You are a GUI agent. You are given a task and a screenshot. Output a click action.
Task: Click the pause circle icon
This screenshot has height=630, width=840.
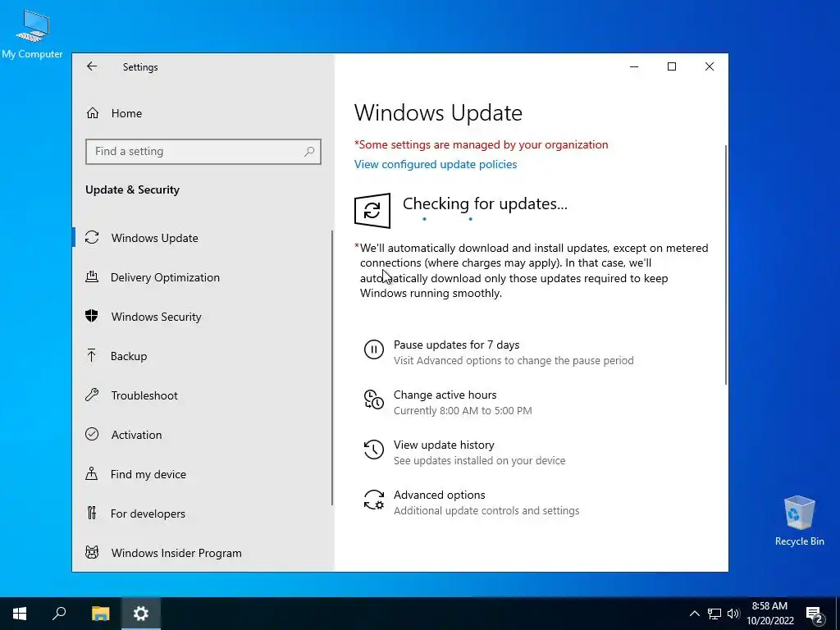pyautogui.click(x=374, y=349)
